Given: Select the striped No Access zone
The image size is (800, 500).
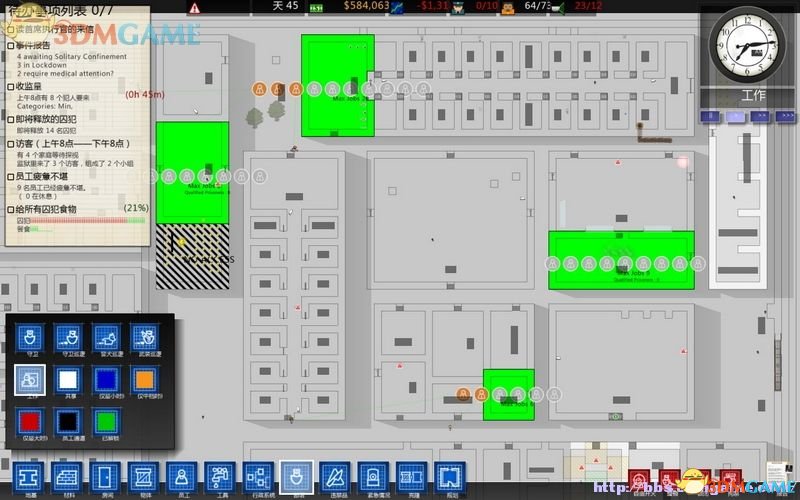Looking at the screenshot, I should click(x=192, y=257).
